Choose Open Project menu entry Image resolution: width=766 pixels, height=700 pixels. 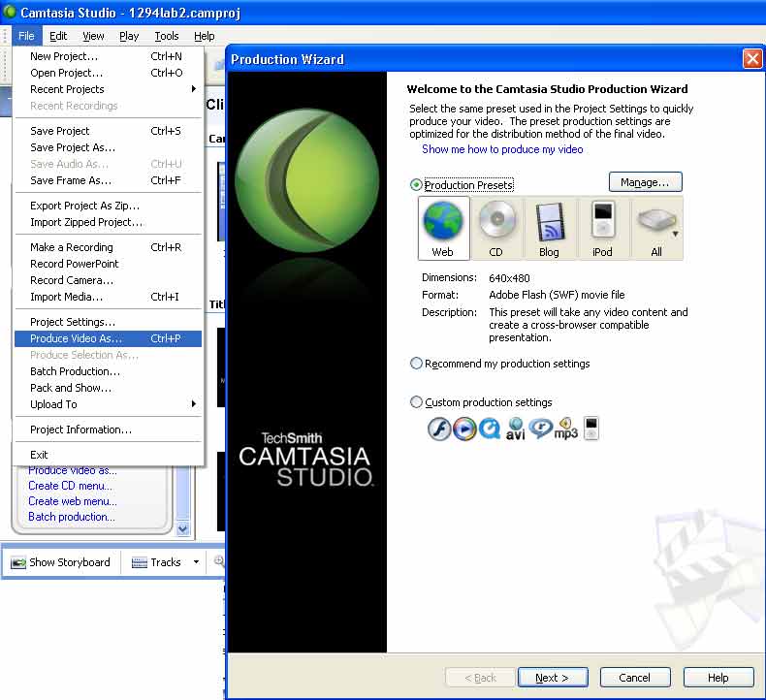[108, 73]
